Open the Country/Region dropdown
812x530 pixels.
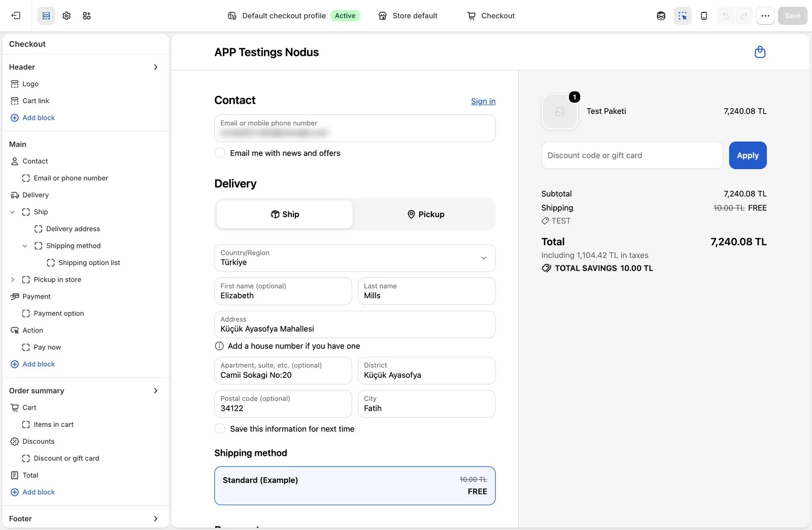(355, 258)
